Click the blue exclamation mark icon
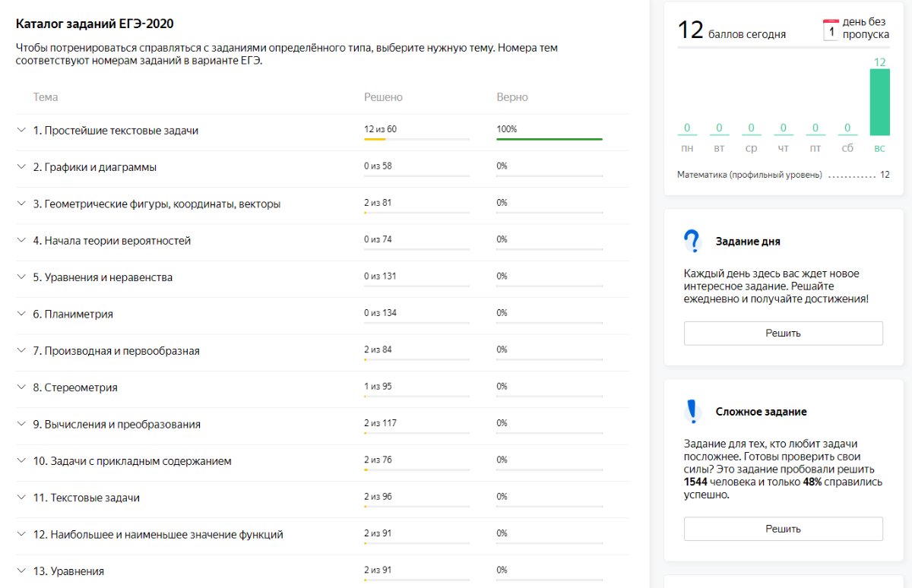The image size is (912, 588). point(691,411)
